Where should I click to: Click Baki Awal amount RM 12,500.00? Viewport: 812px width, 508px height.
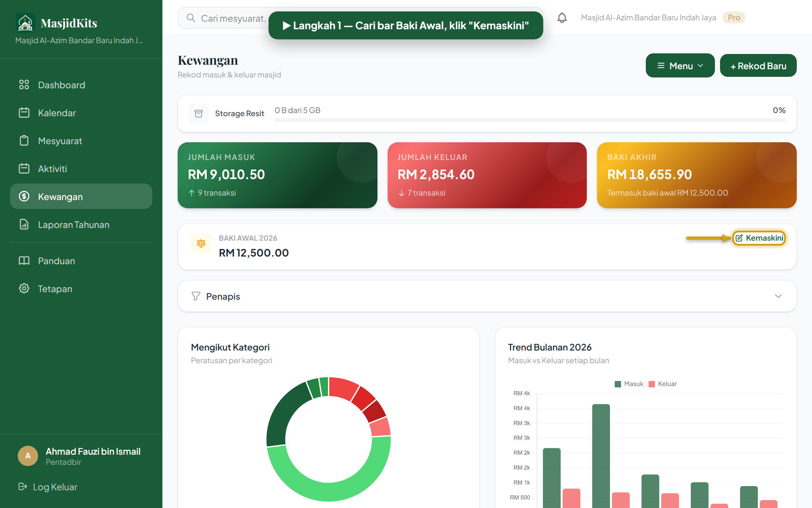click(254, 253)
